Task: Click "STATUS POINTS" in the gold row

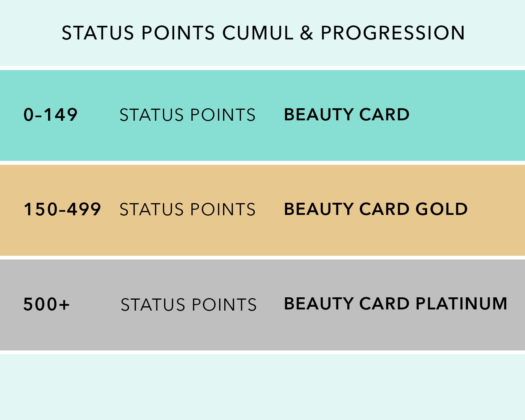Action: click(x=187, y=210)
